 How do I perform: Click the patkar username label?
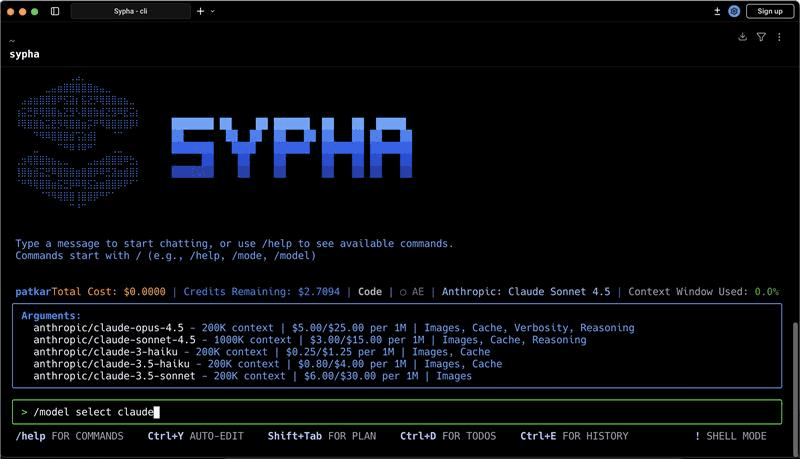[x=33, y=292]
